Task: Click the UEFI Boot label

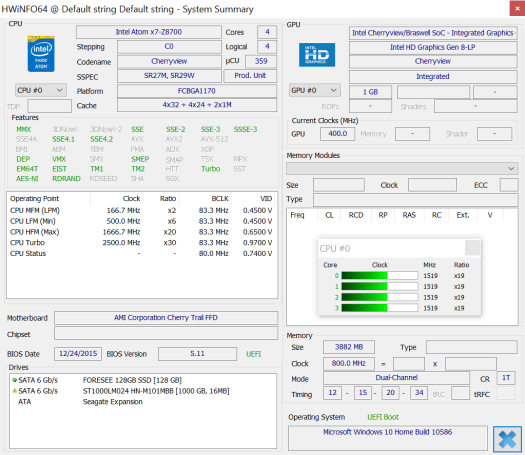Action: click(383, 417)
